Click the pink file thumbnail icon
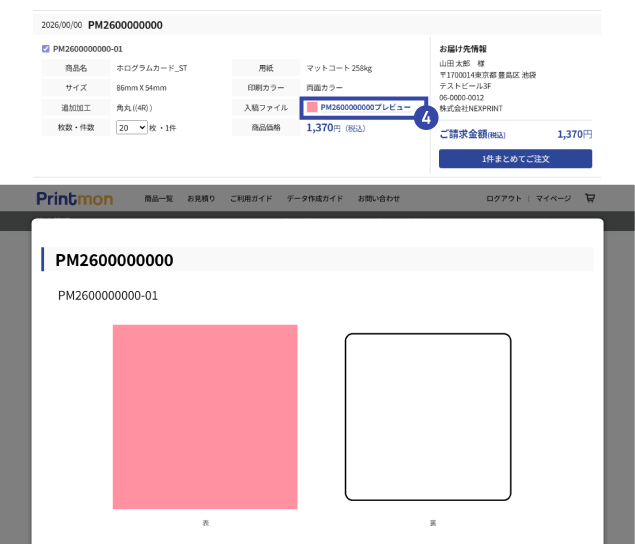 (312, 107)
